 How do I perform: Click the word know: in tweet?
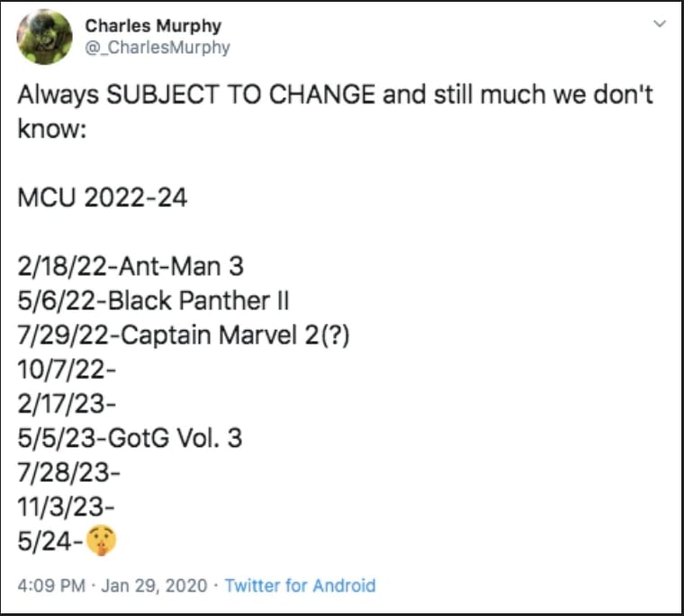50,129
